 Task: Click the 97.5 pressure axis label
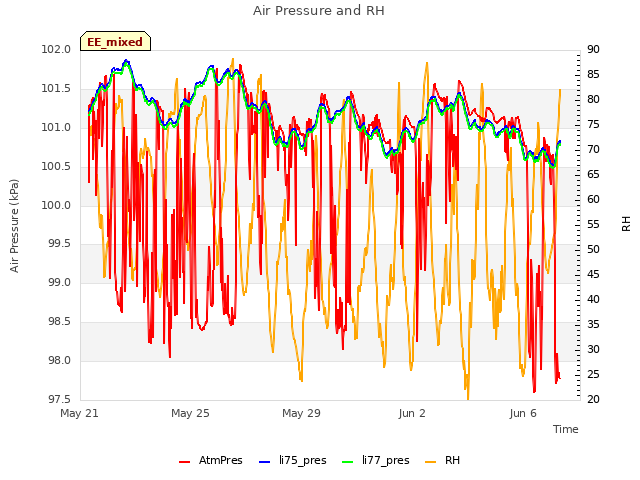click(59, 399)
